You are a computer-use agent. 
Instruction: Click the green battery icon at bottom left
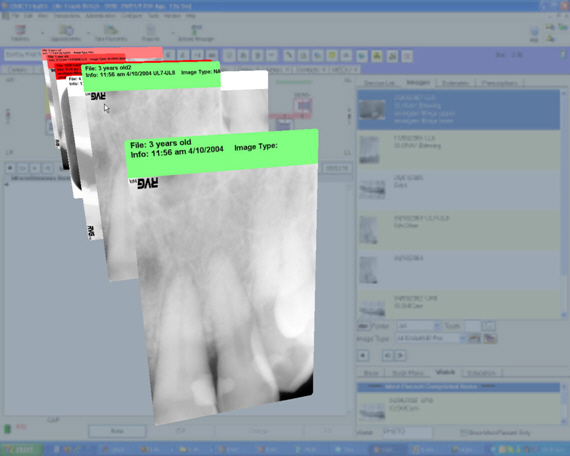pyautogui.click(x=7, y=429)
